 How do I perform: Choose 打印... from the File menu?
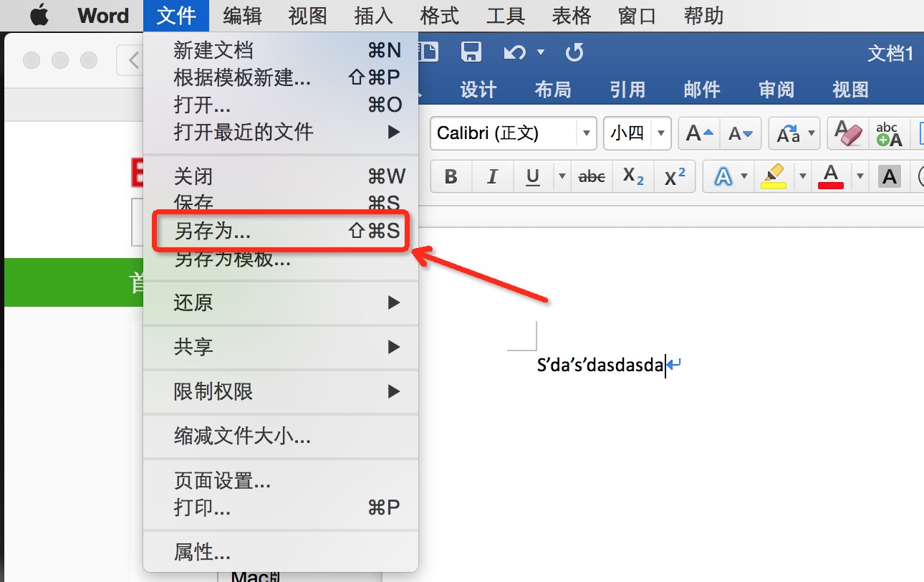(x=281, y=507)
